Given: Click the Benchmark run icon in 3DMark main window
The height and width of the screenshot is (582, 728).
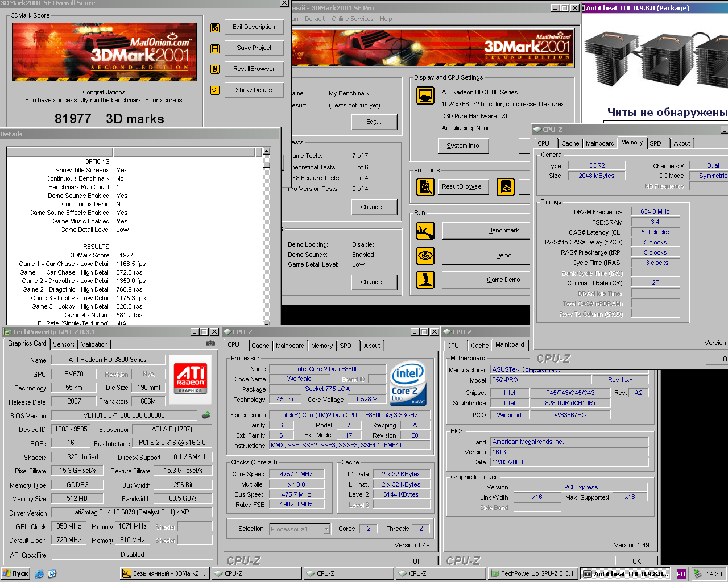Looking at the screenshot, I should [x=425, y=231].
